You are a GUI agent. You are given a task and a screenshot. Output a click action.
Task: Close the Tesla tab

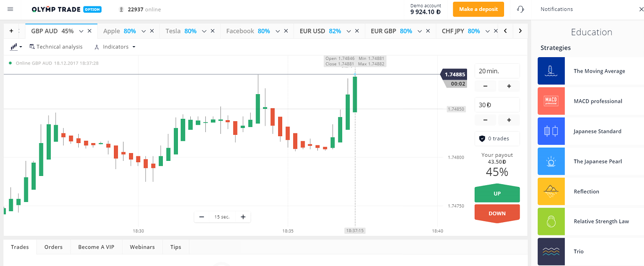[212, 31]
